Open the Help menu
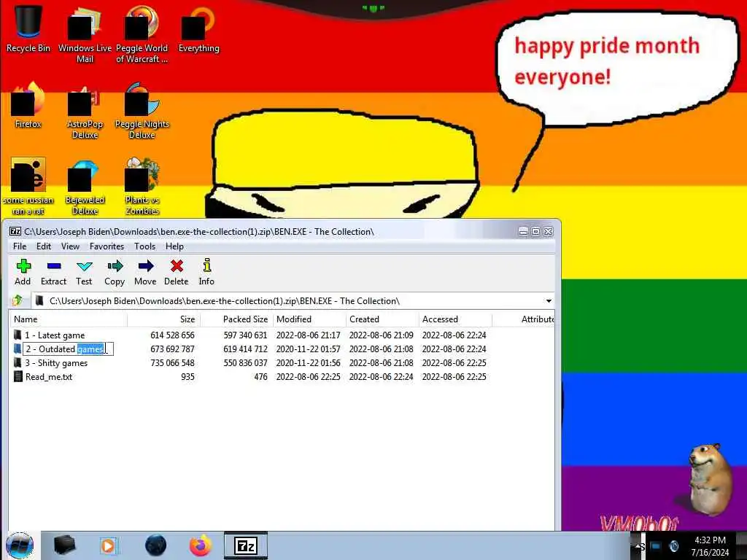 [x=174, y=246]
